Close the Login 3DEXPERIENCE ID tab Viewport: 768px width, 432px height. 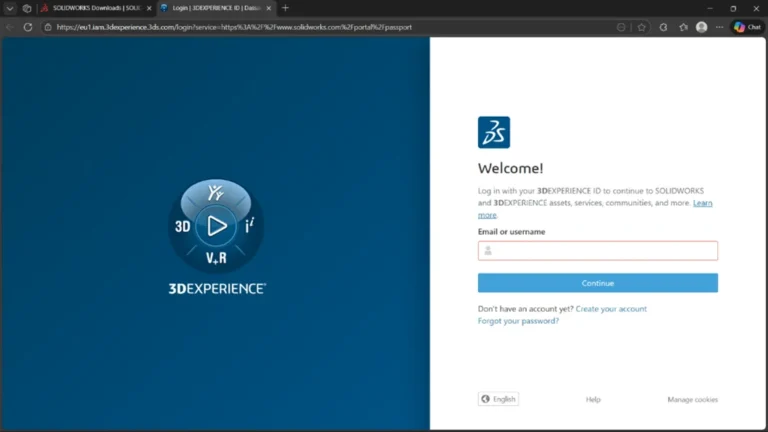point(268,8)
